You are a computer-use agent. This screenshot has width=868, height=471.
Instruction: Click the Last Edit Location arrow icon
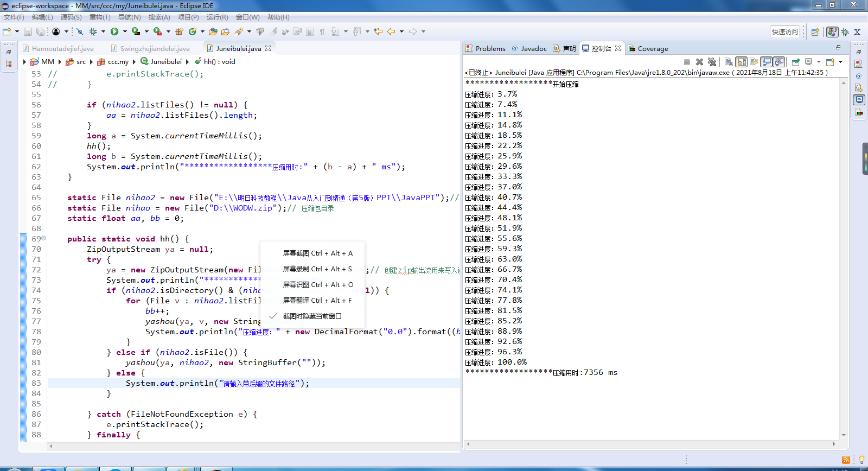point(378,31)
